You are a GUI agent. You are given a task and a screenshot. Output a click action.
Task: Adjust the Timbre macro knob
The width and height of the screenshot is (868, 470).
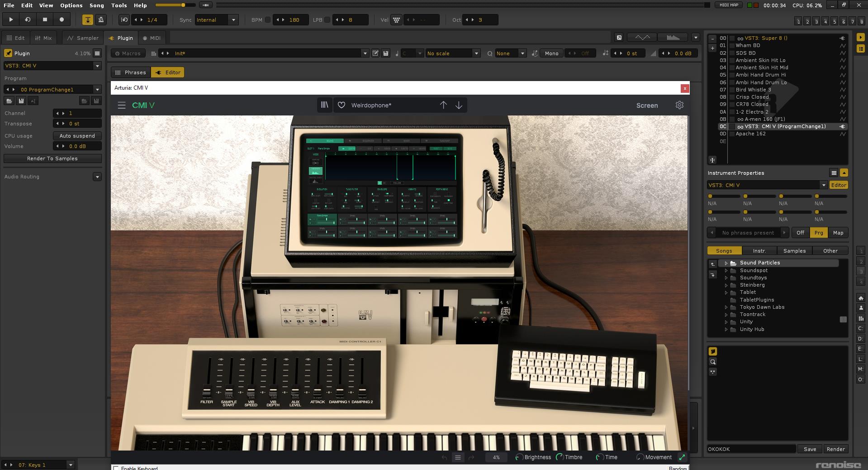click(x=560, y=457)
